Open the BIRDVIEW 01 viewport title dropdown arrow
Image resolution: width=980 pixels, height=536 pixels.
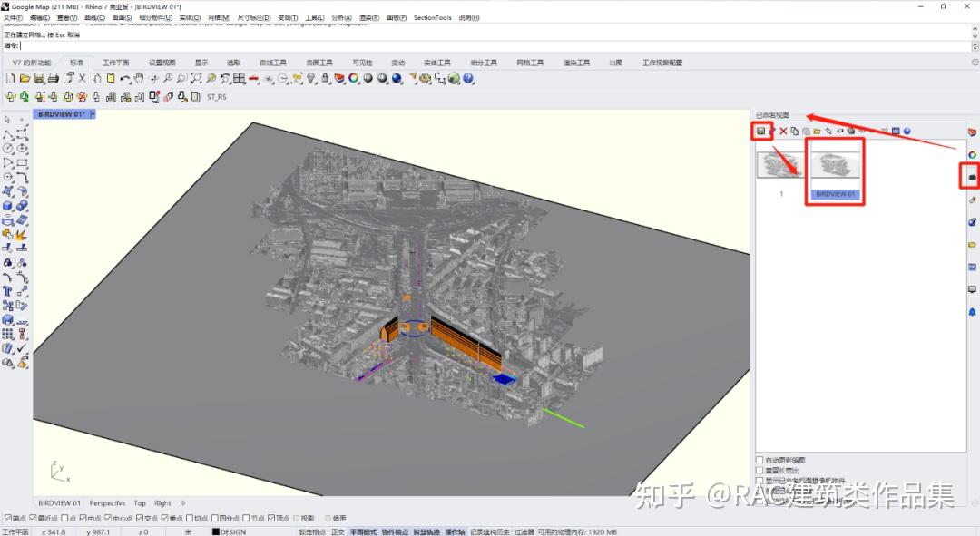[x=93, y=114]
